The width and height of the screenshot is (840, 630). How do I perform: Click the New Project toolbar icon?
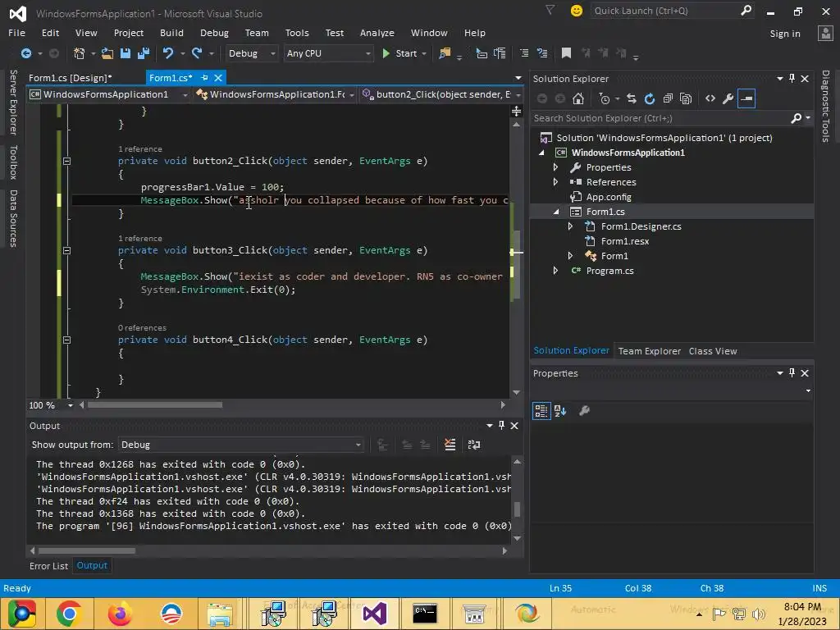(80, 53)
